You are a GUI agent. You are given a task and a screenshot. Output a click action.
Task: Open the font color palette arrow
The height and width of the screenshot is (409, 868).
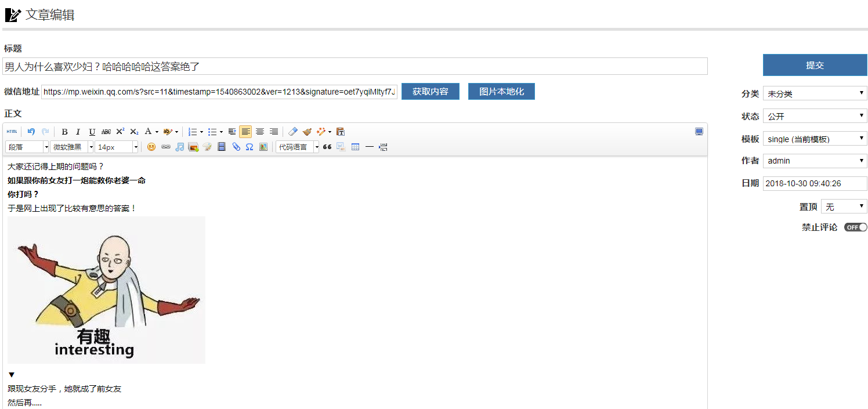pos(157,132)
